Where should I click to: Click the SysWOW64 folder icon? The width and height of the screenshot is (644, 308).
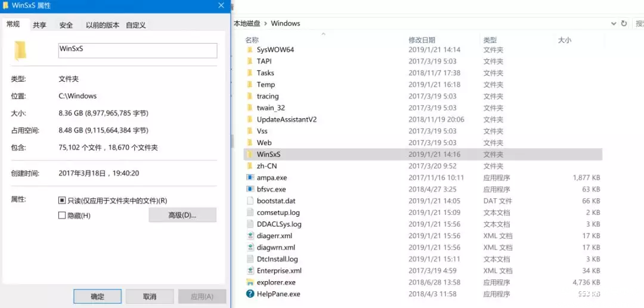(250, 50)
